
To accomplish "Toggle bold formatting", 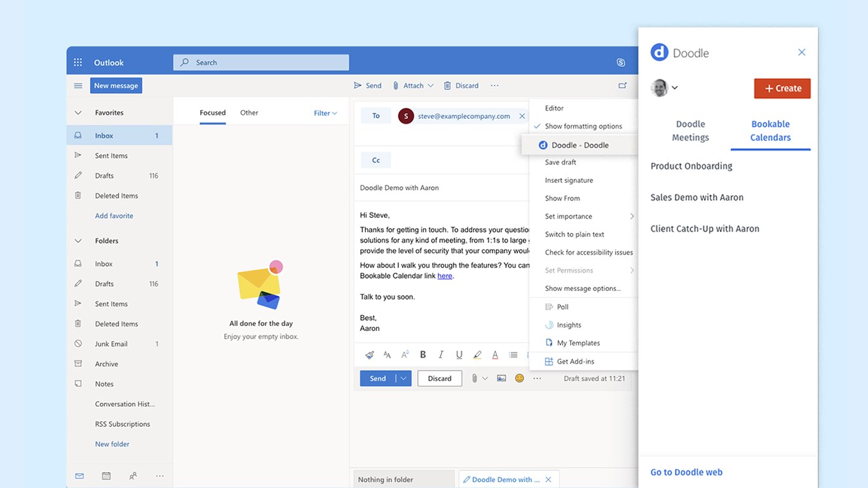I will point(423,355).
